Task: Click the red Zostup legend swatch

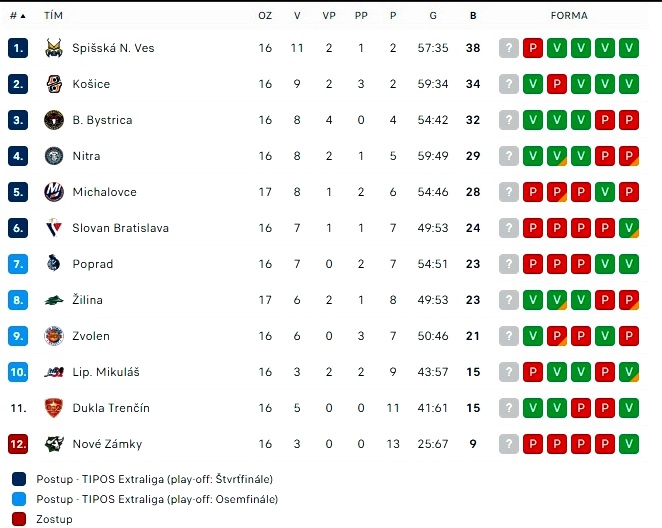Action: pos(19,519)
